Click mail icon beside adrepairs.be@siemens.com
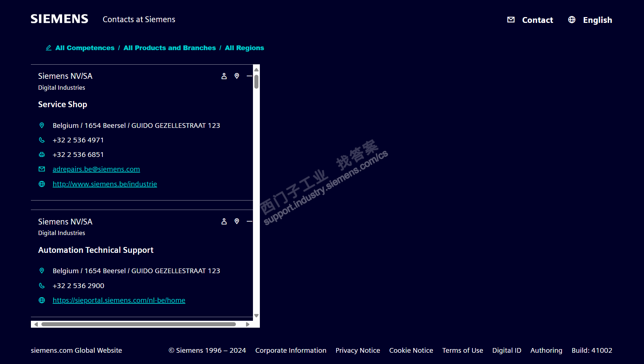The height and width of the screenshot is (364, 644). point(42,169)
